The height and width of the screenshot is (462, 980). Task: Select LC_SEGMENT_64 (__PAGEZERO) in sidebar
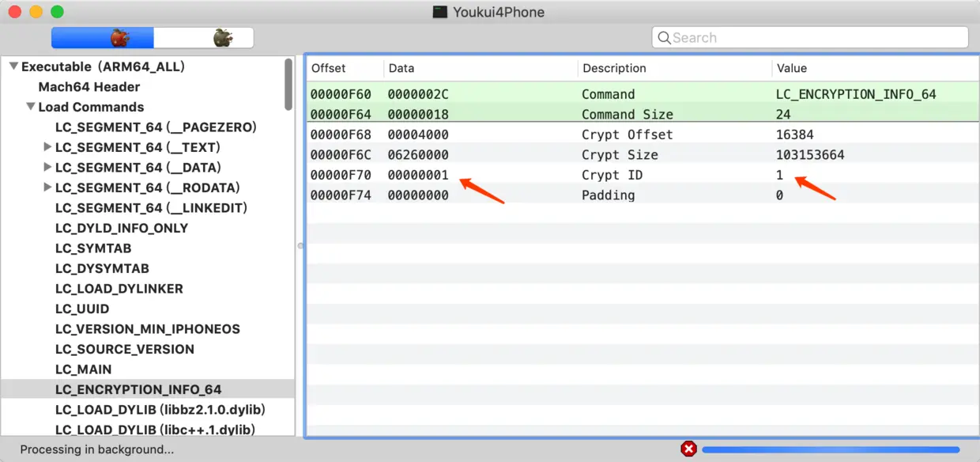[156, 127]
